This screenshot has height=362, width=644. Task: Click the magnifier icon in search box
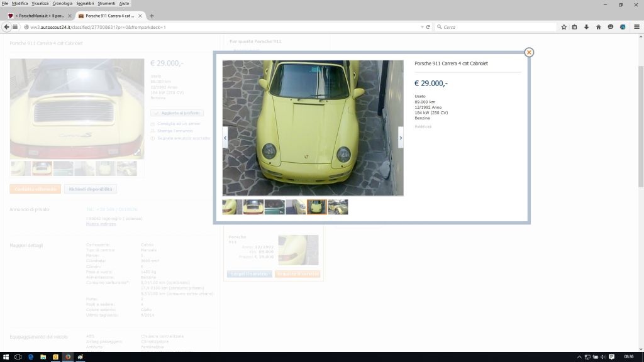pyautogui.click(x=440, y=27)
